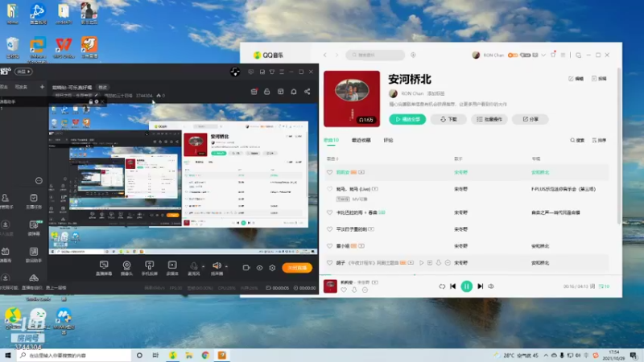The image size is (644, 362).
Task: Click the QQ Music song list scrollbar
Action: (x=619, y=146)
